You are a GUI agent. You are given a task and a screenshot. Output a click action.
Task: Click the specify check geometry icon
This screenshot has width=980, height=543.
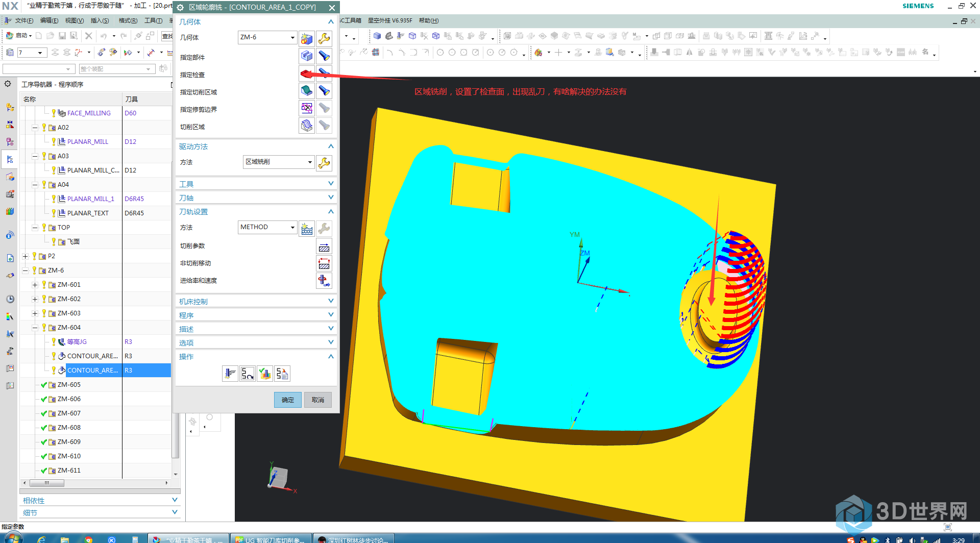tap(307, 74)
